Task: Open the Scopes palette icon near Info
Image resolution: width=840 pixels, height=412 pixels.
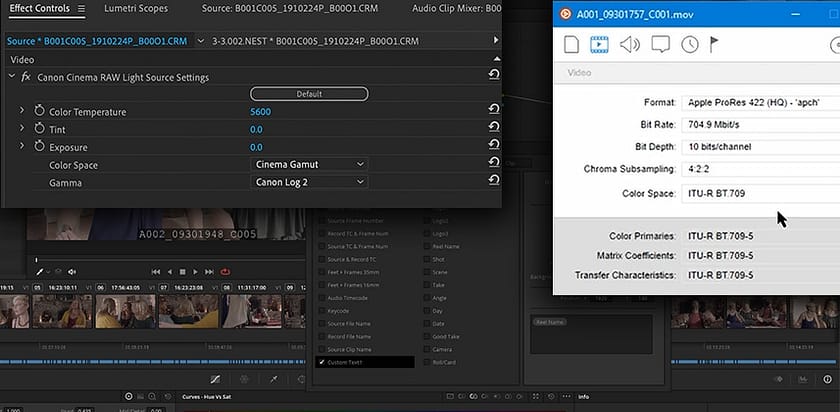Action: [x=804, y=379]
